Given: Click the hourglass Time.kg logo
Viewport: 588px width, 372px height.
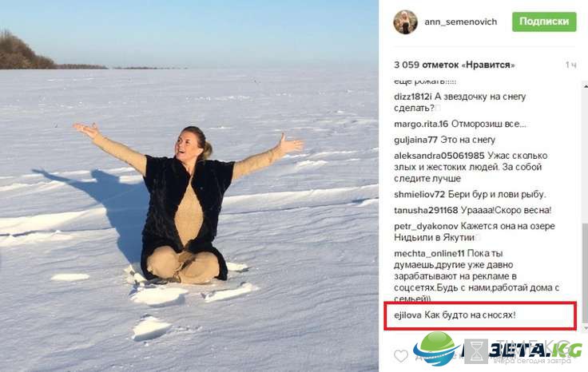Looking at the screenshot, I should click(476, 351).
